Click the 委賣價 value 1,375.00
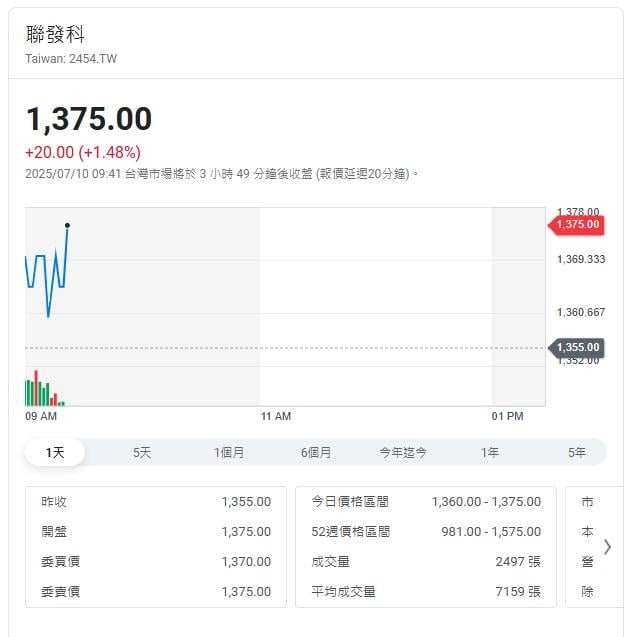The image size is (640, 637). point(246,591)
